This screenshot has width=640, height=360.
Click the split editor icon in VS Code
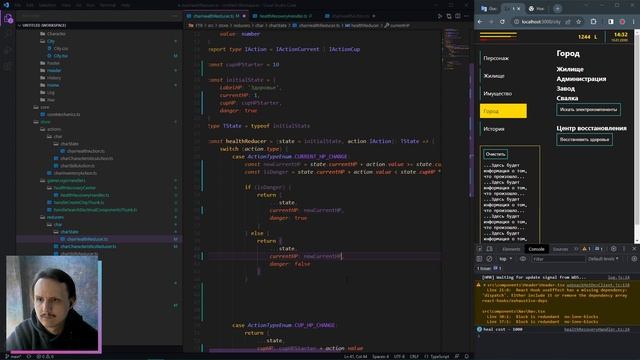[x=458, y=16]
